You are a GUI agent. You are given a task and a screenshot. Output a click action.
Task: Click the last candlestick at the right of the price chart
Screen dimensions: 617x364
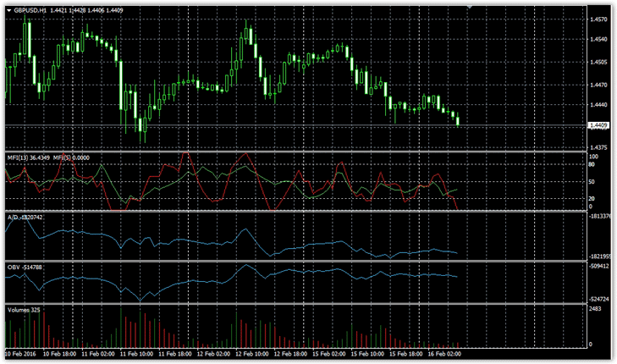pos(458,122)
